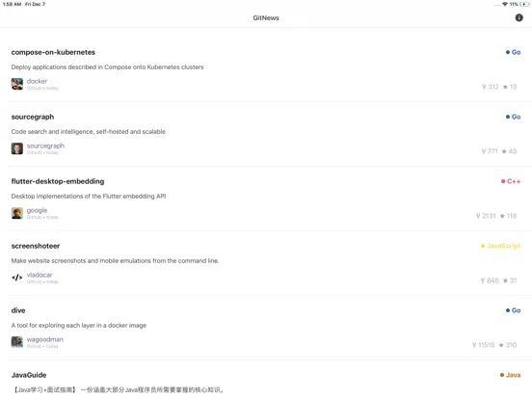Click the C++ language tag

tap(511, 181)
